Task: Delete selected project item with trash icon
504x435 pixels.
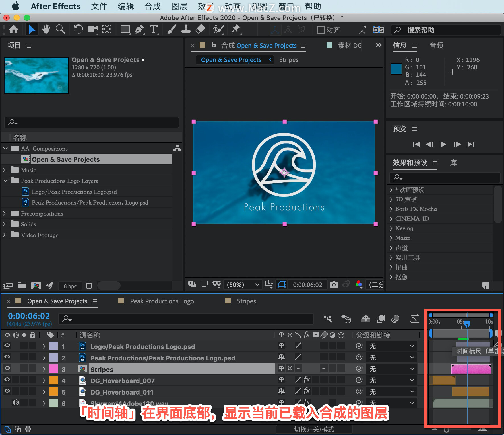Action: 89,285
